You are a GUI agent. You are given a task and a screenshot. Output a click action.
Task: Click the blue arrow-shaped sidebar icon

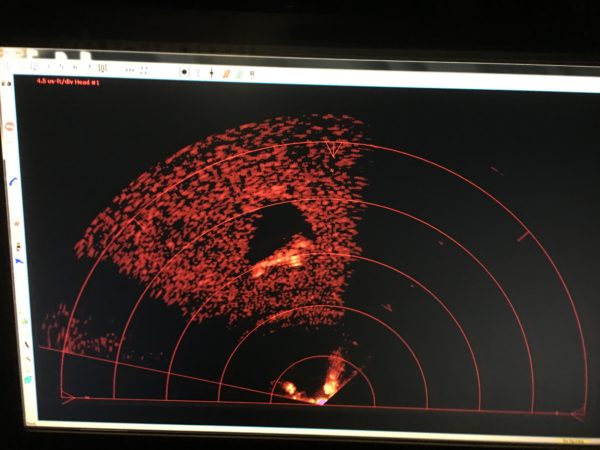pyautogui.click(x=18, y=261)
